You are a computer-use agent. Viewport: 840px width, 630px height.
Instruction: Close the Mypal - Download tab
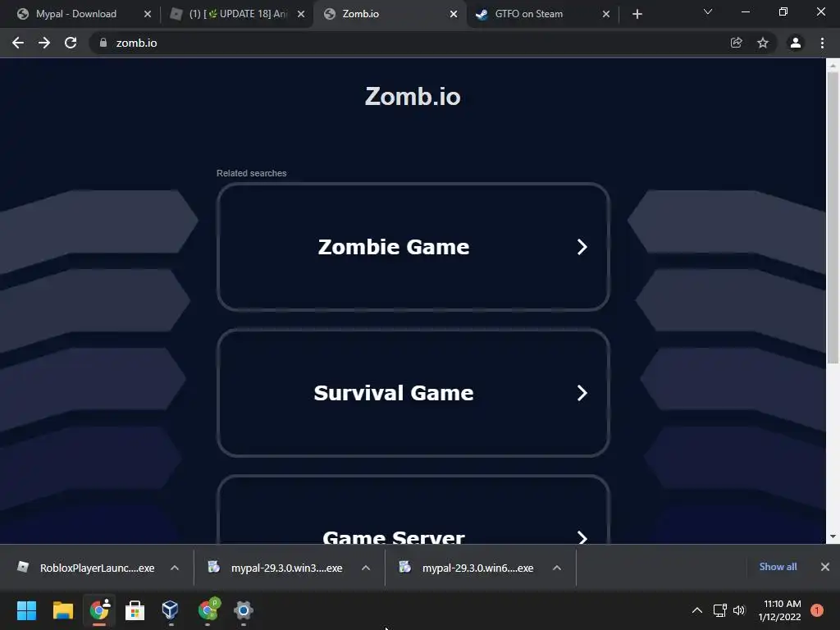point(148,14)
